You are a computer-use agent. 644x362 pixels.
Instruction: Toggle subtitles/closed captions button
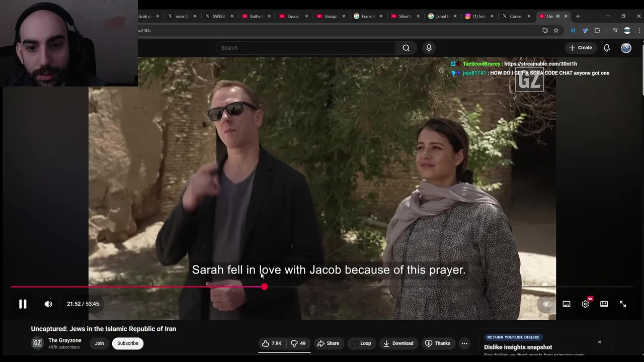[567, 304]
